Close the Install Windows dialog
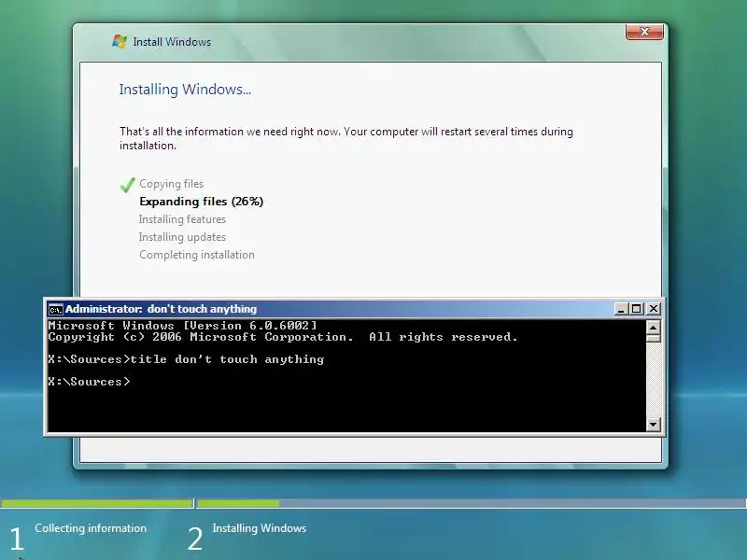Image resolution: width=747 pixels, height=560 pixels. coord(644,32)
